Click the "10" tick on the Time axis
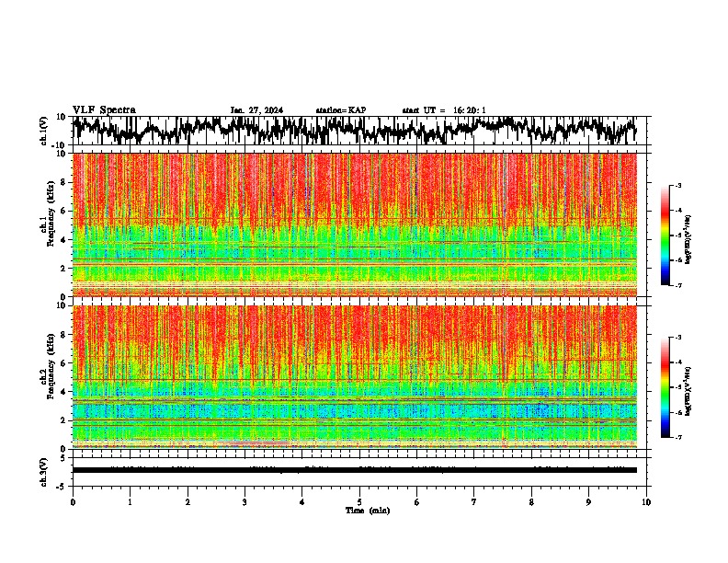728x563 pixels. (x=646, y=502)
